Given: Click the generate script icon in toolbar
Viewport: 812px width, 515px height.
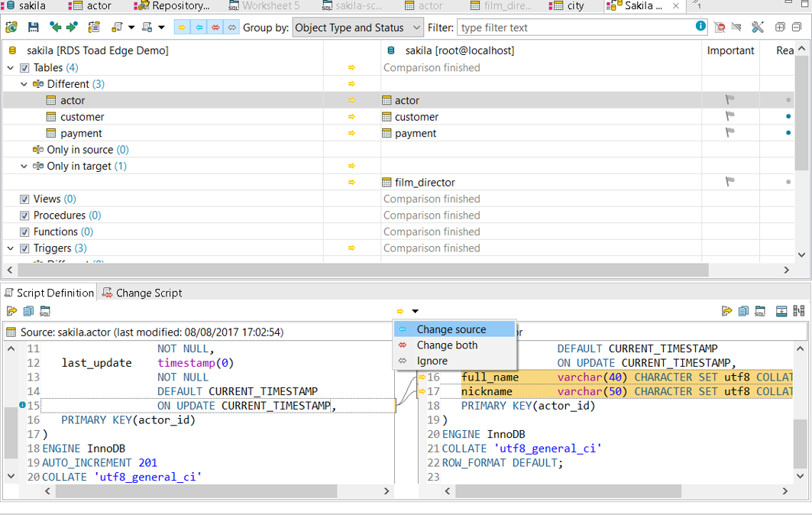Looking at the screenshot, I should [x=117, y=27].
